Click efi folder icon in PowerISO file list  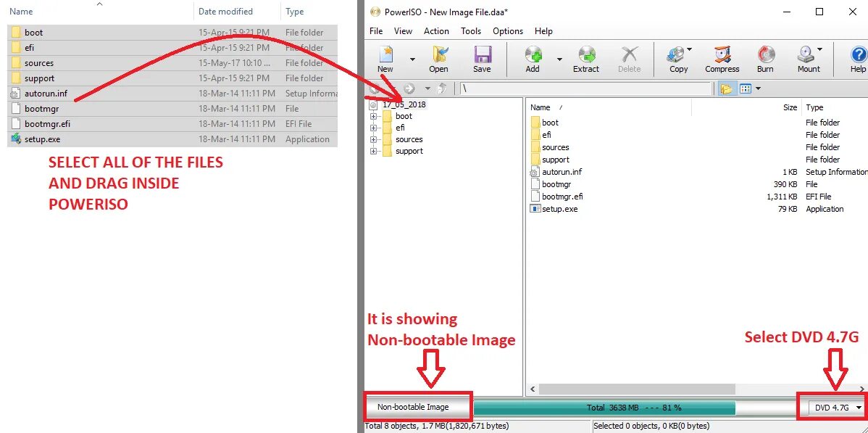pos(535,135)
